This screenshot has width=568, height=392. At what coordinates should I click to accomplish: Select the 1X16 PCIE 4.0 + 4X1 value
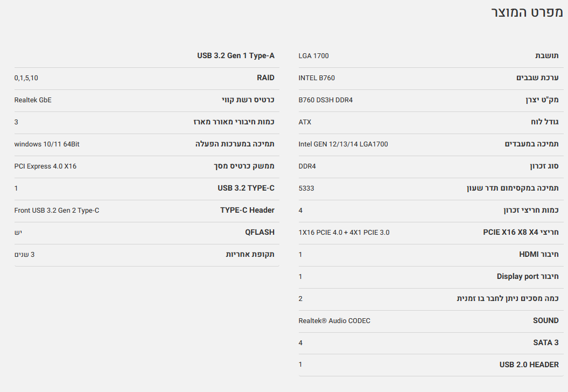coord(343,233)
